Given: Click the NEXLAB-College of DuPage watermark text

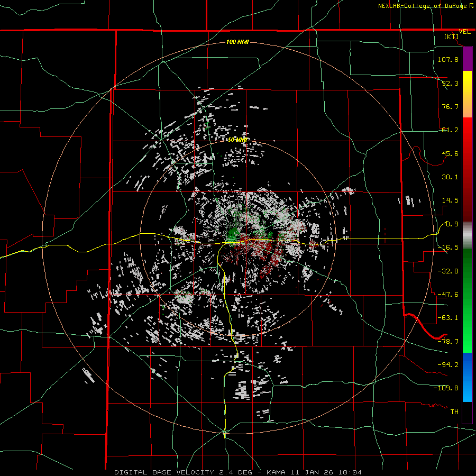Looking at the screenshot, I should click(423, 6).
